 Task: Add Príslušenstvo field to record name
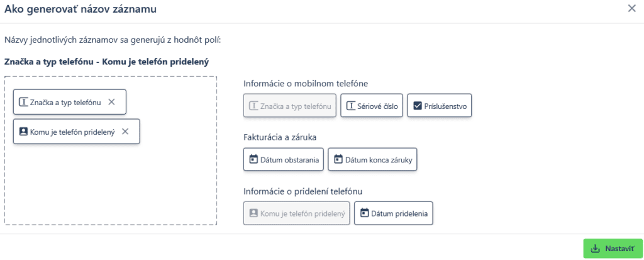pos(440,106)
